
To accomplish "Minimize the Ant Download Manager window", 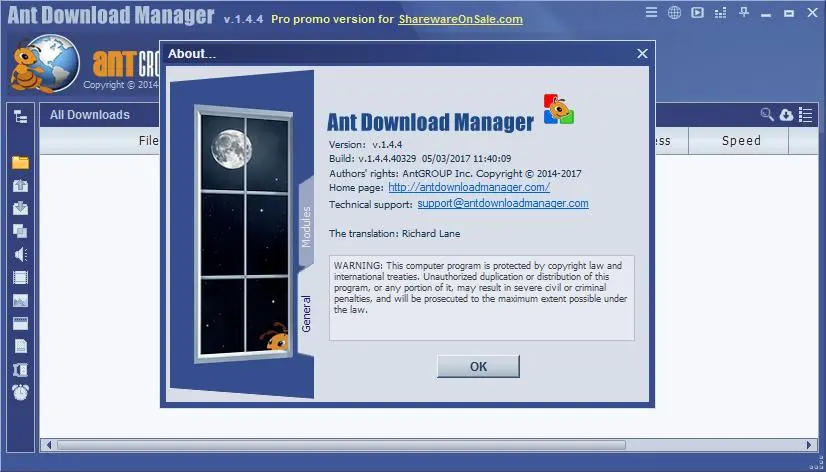I will (766, 15).
